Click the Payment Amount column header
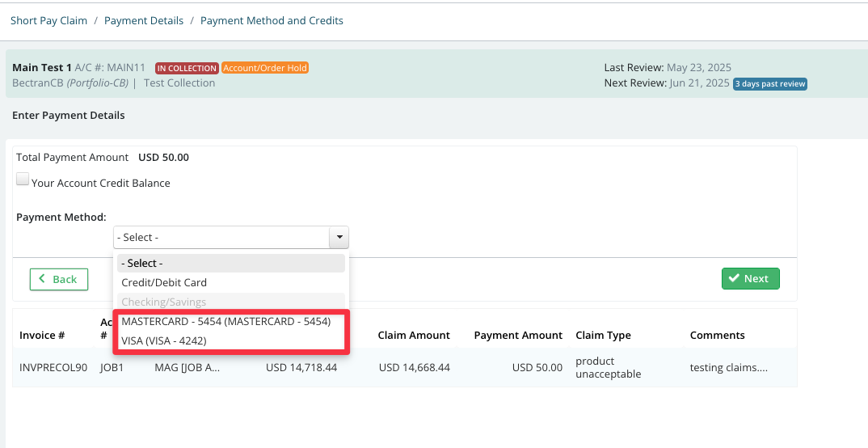 (518, 335)
